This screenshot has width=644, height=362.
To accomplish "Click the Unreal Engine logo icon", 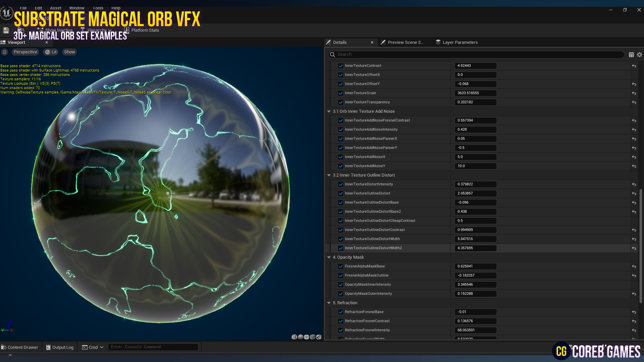I will coord(7,13).
